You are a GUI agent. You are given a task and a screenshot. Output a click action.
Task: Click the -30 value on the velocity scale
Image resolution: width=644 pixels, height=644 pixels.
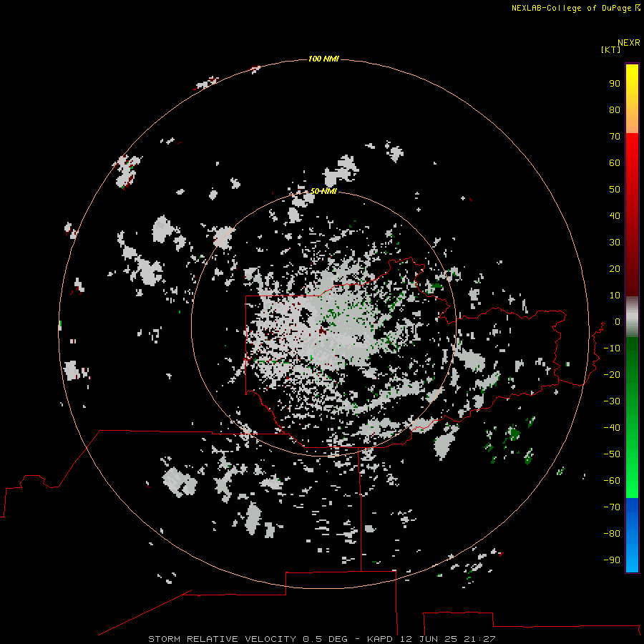click(612, 401)
